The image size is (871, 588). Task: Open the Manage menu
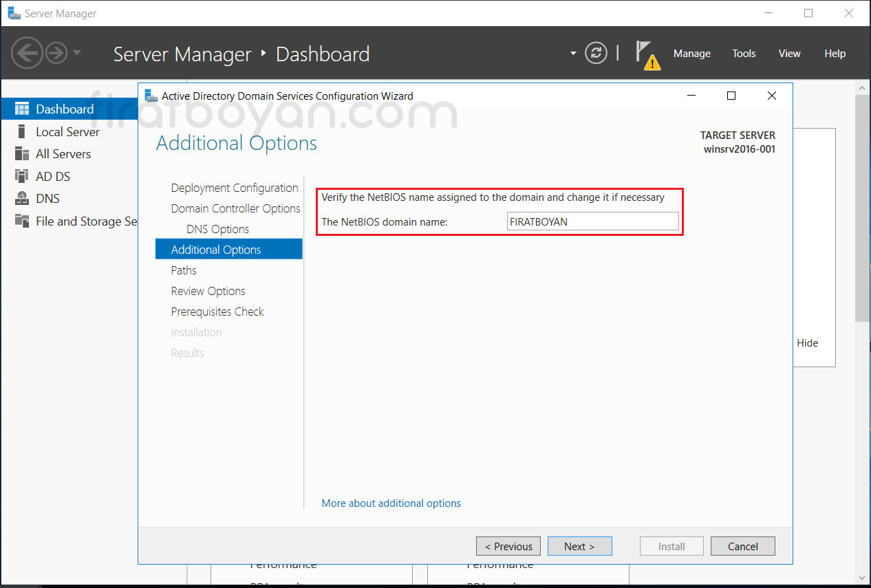pos(691,54)
